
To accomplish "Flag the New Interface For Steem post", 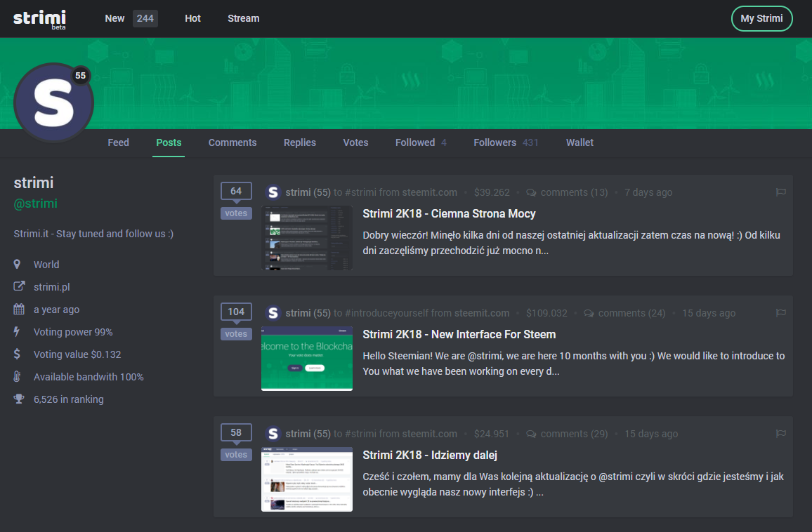I will (781, 312).
